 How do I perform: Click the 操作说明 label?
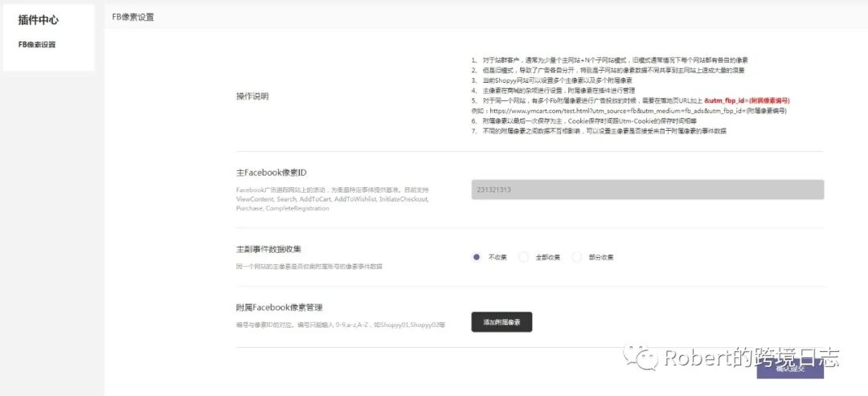pyautogui.click(x=252, y=96)
